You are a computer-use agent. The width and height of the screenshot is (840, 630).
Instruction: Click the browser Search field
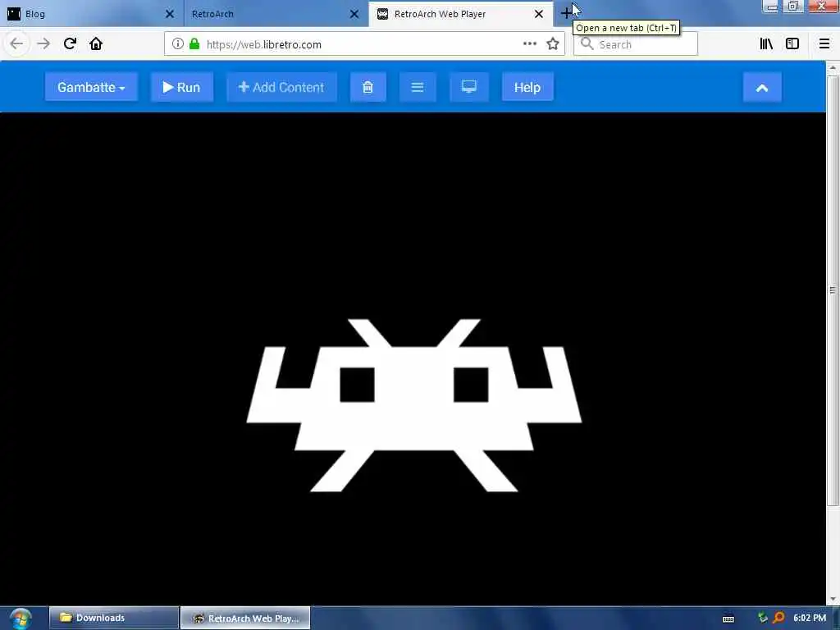point(636,44)
